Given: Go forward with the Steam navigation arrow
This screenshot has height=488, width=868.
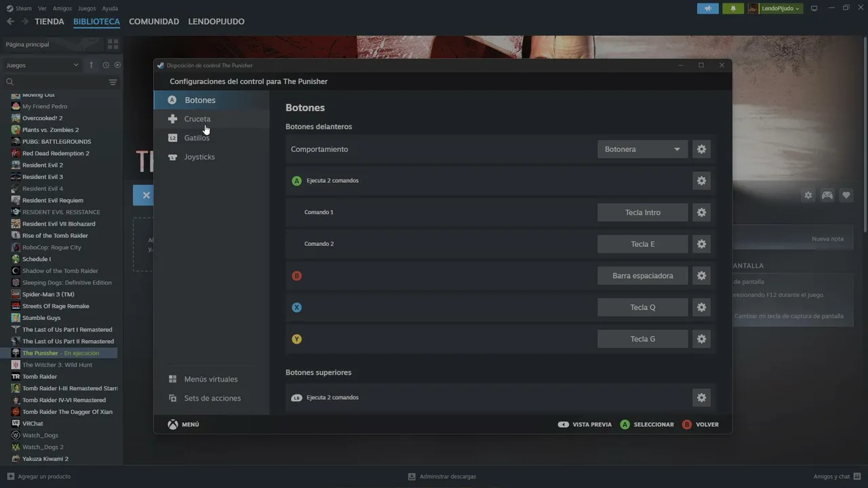Looking at the screenshot, I should (x=24, y=22).
